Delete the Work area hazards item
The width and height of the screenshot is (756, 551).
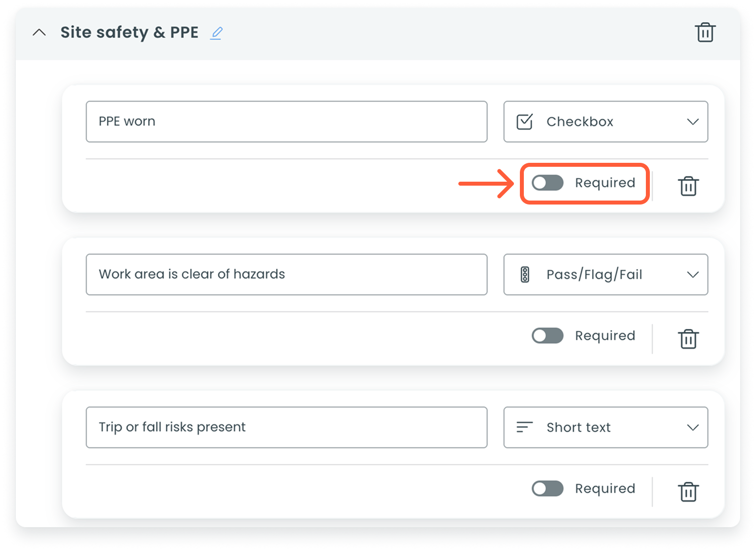tap(688, 339)
